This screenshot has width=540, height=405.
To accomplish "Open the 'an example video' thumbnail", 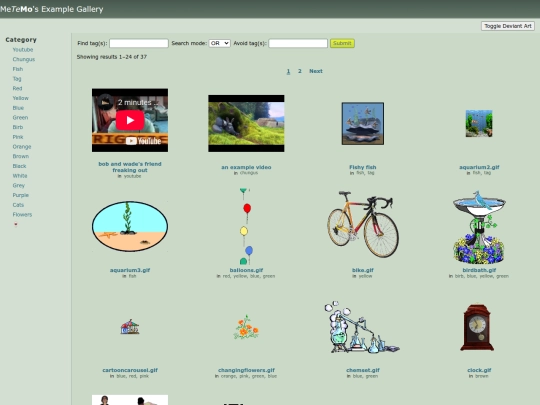I will [246, 123].
